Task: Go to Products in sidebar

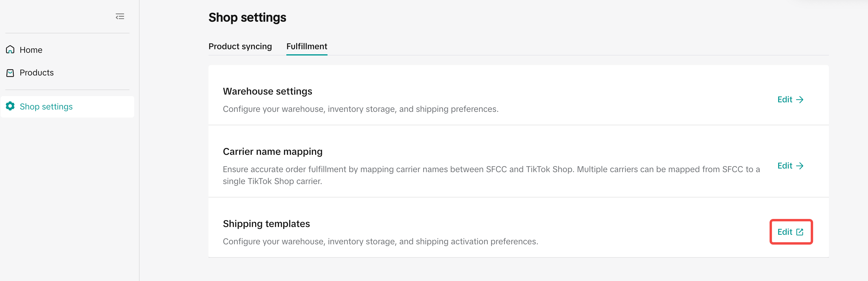Action: click(36, 73)
